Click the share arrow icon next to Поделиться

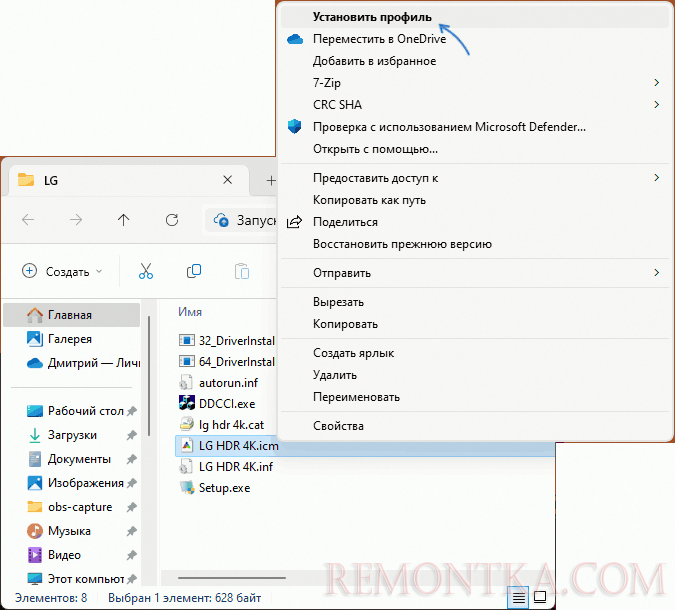click(294, 222)
